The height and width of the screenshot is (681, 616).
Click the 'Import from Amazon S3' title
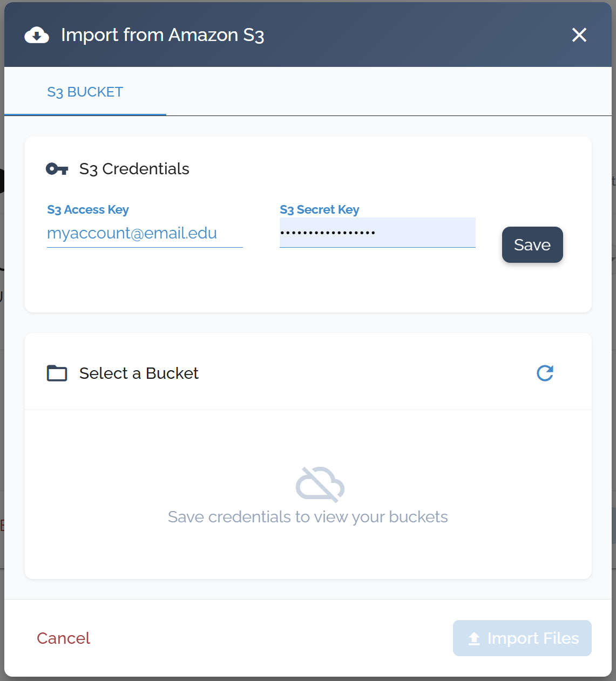coord(162,35)
